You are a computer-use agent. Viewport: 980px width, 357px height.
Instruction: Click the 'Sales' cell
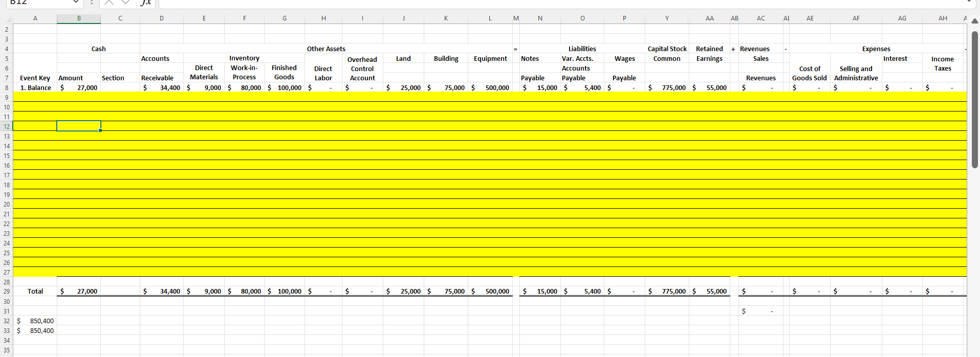(x=761, y=58)
